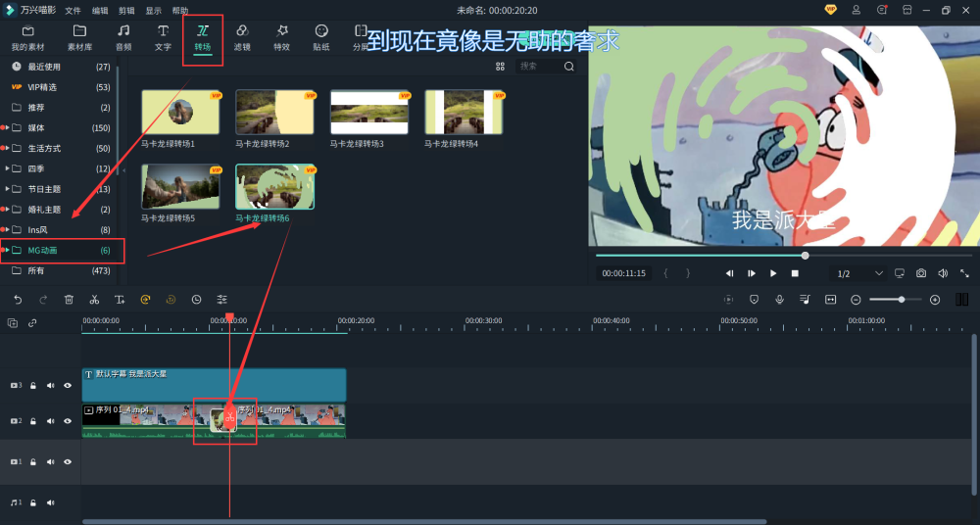Mute video track 2
This screenshot has height=525, width=980.
coord(51,421)
